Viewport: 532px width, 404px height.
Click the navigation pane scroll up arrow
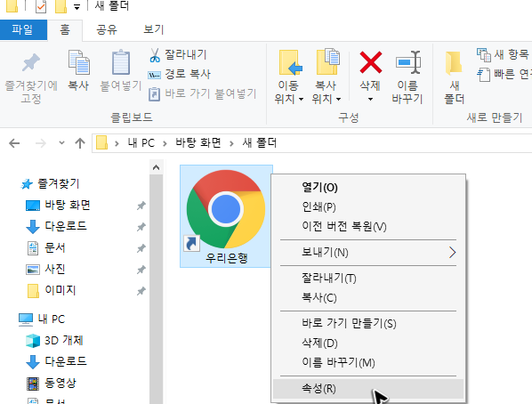(x=156, y=167)
